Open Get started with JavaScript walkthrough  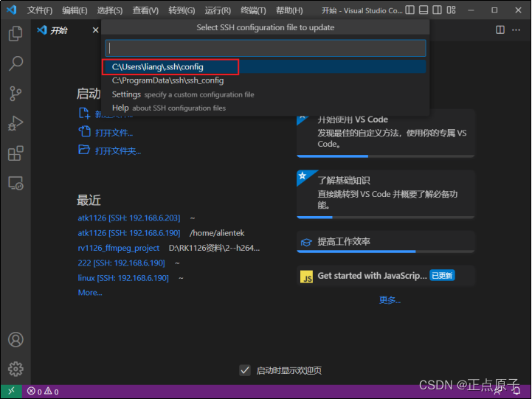tap(385, 276)
